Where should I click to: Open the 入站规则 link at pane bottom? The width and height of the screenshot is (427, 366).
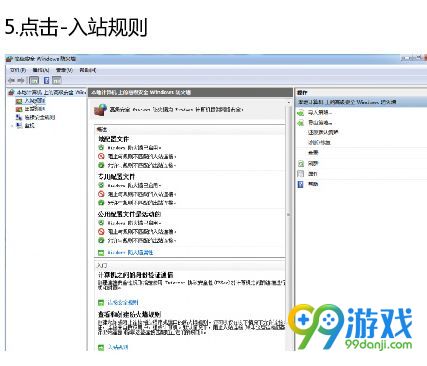pyautogui.click(x=118, y=347)
